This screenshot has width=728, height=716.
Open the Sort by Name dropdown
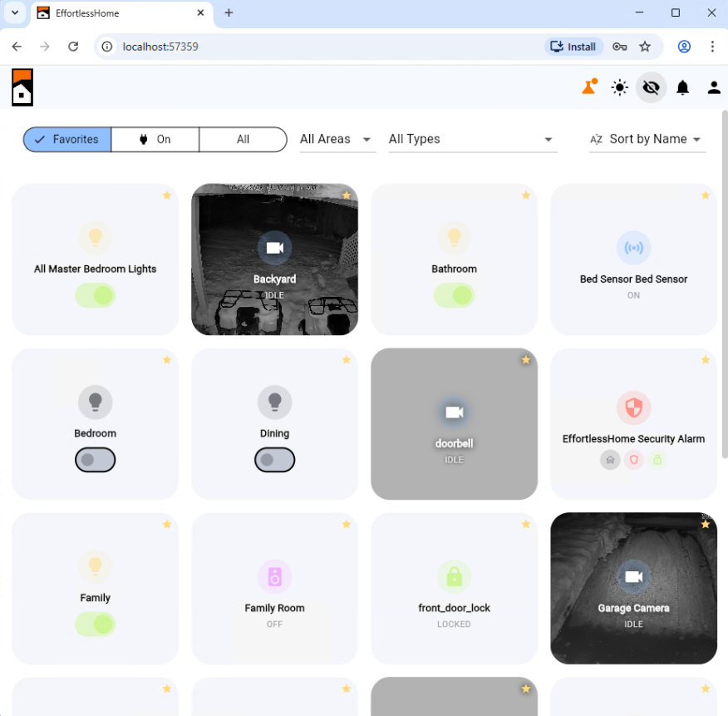pyautogui.click(x=647, y=139)
